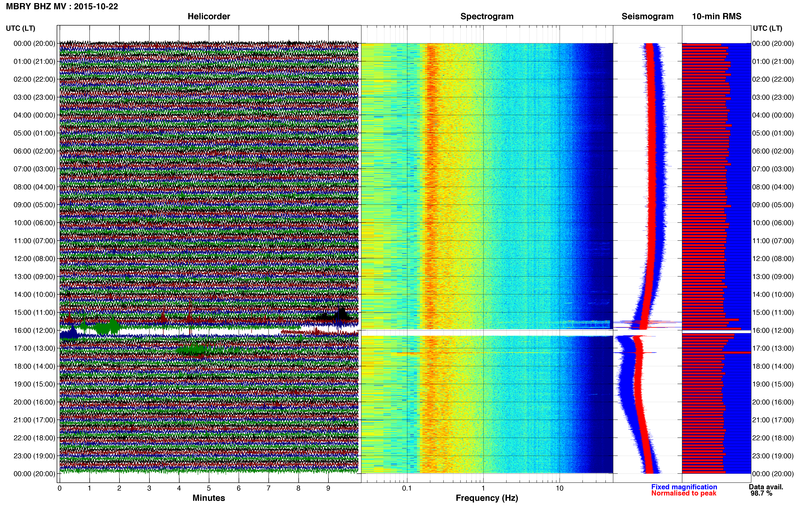
Task: Click the Helicorder-side "16:00 (12:00)" time label
Action: pyautogui.click(x=34, y=330)
